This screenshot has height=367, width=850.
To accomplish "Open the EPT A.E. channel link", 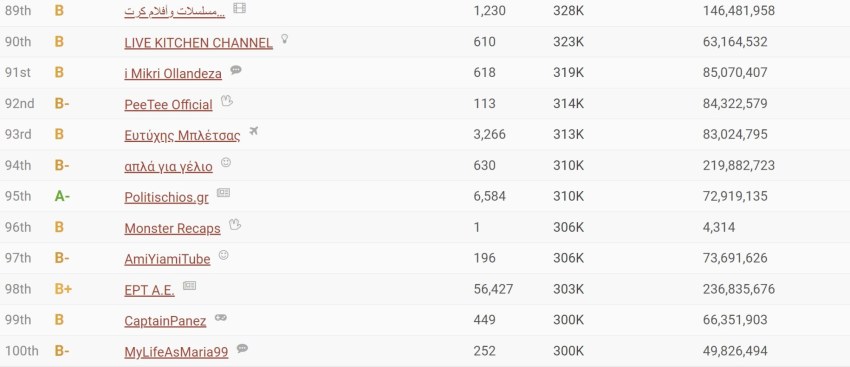I will 150,291.
